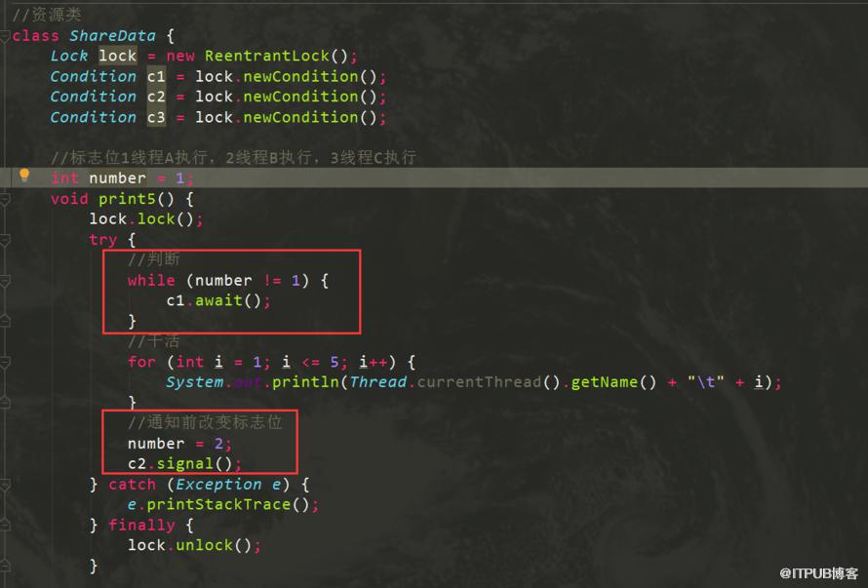Click the void keyword before print5
Screen dimensions: 868x588
69,199
